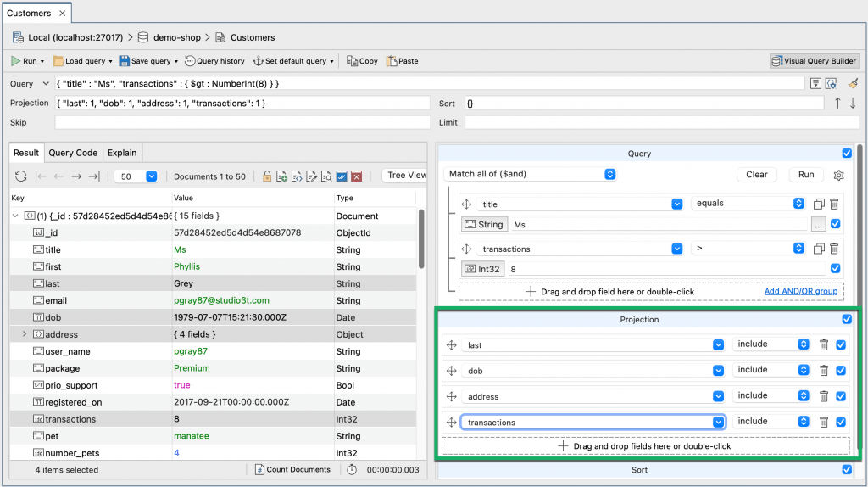Click the Add AND/OR group link
This screenshot has height=487, width=868.
click(800, 291)
